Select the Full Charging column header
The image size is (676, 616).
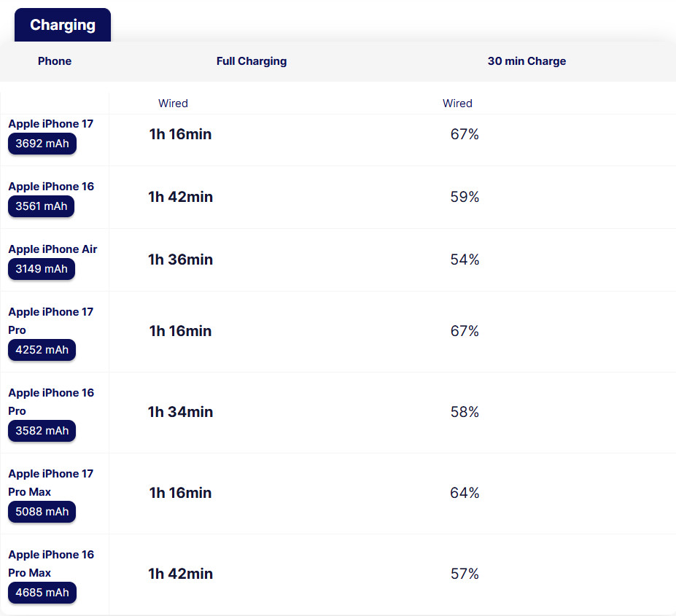pyautogui.click(x=252, y=61)
